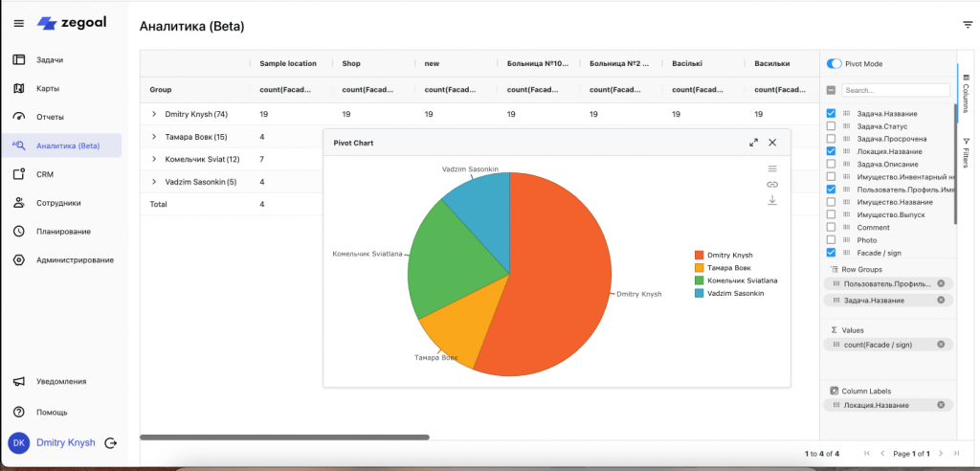This screenshot has height=471, width=980.
Task: Open the chart hamburger options menu
Action: click(772, 168)
